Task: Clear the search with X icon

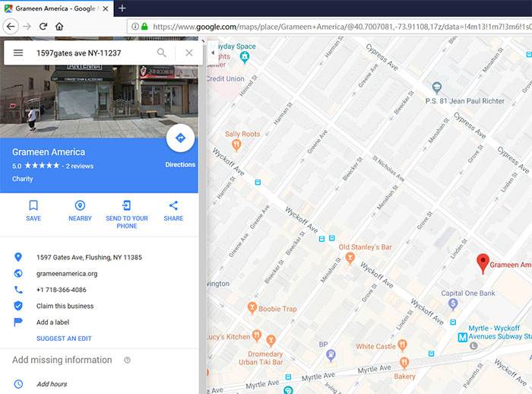Action: (188, 53)
